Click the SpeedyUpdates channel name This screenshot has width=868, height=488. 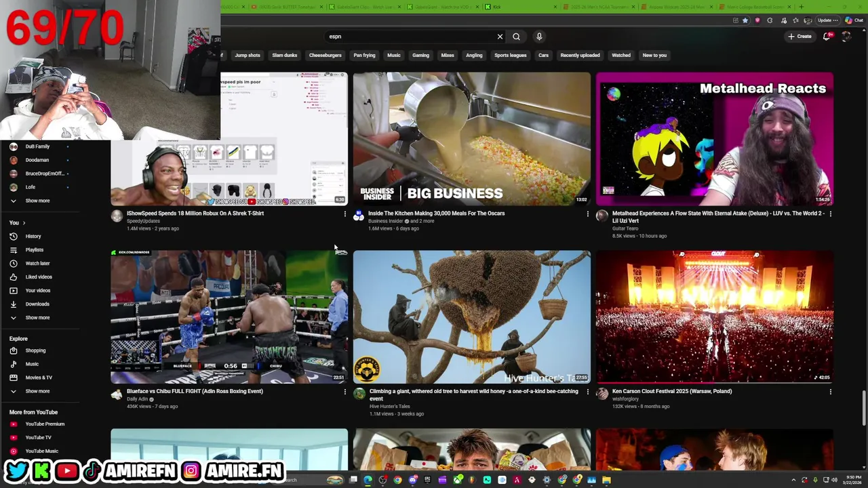pyautogui.click(x=143, y=221)
